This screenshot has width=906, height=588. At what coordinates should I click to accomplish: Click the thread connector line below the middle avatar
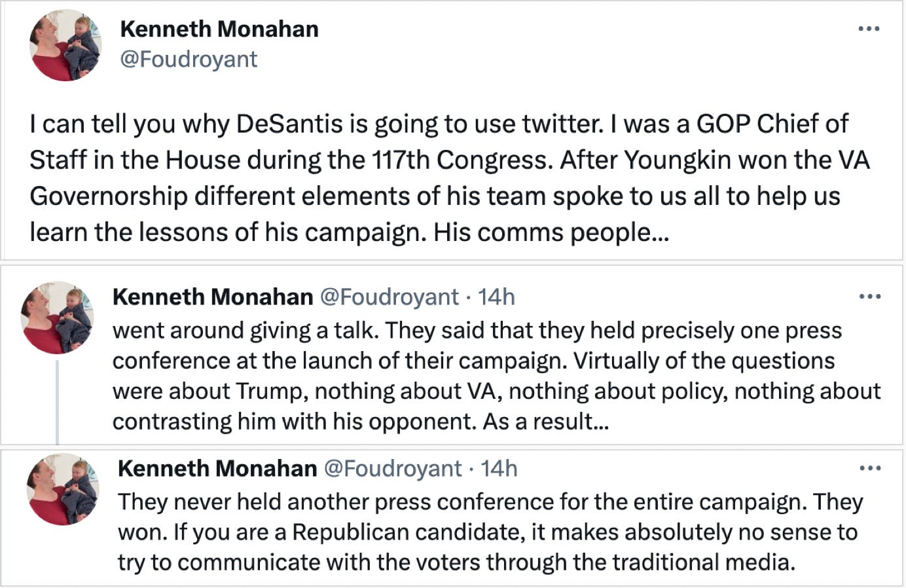[x=58, y=401]
